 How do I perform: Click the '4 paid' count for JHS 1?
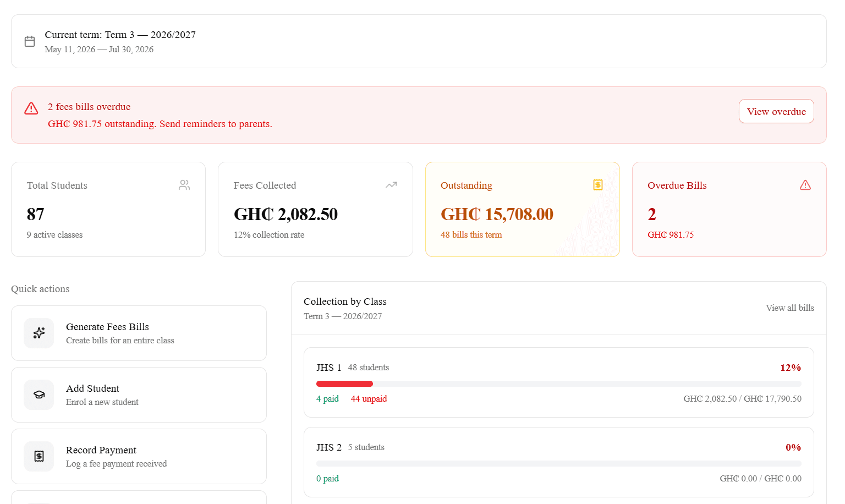(327, 399)
